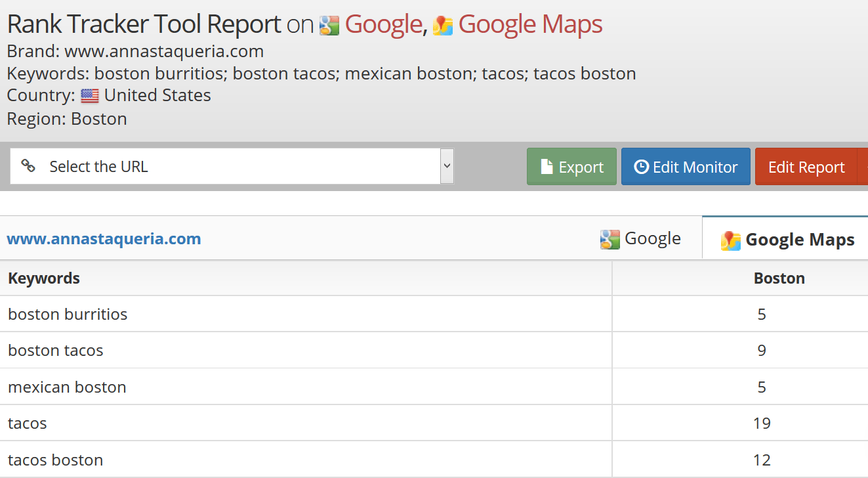This screenshot has width=868, height=478.
Task: Click the Google Maps icon in the report title
Action: coord(443,26)
